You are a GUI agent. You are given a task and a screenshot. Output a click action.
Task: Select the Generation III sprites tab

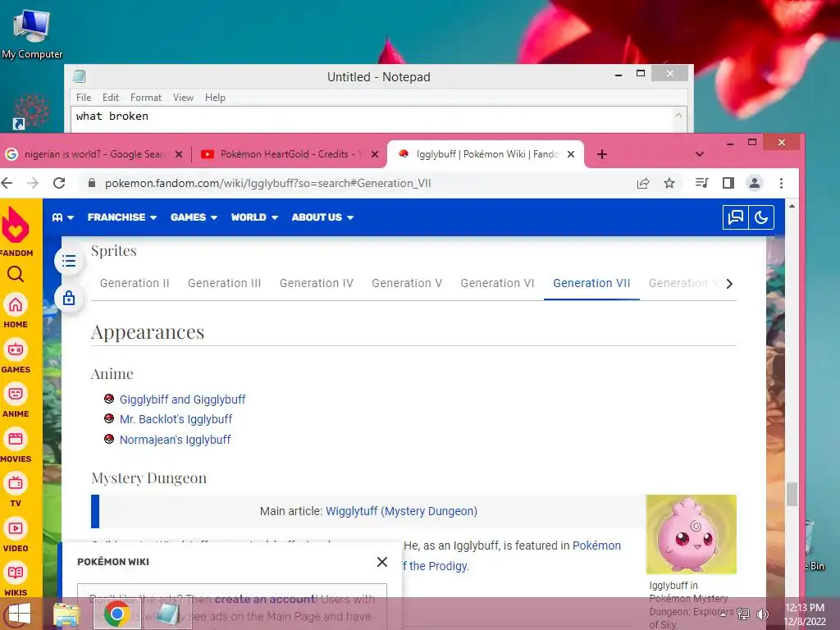225,283
